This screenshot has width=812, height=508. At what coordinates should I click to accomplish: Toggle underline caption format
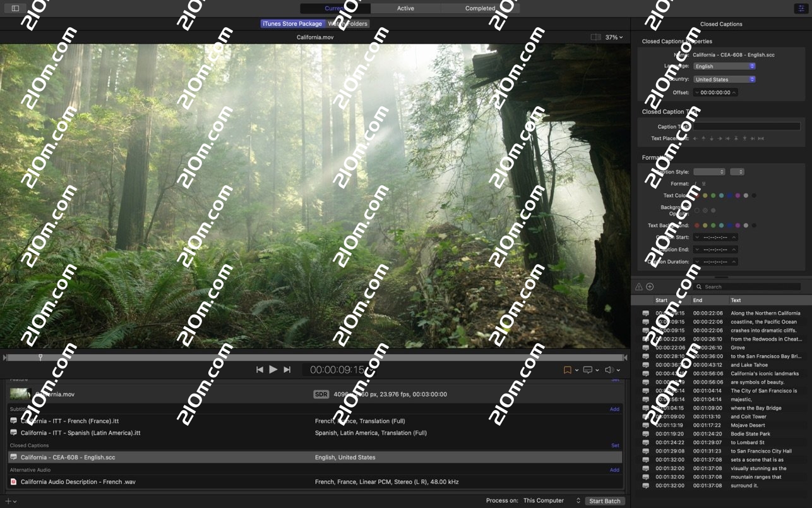pos(704,184)
